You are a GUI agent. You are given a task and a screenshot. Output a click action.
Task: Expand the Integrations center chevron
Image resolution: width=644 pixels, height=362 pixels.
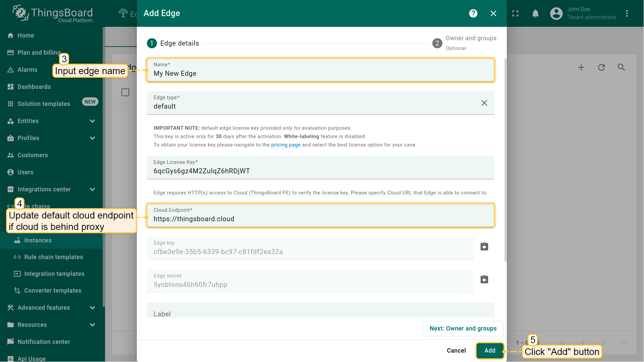(x=93, y=189)
